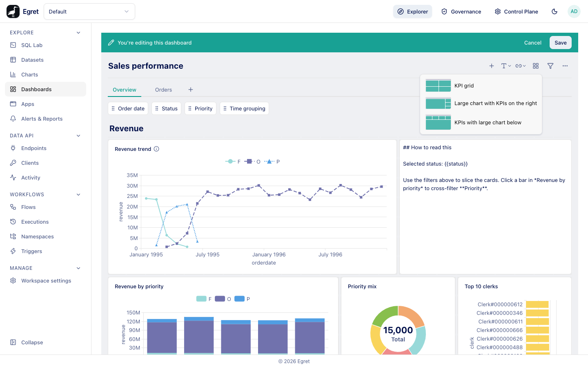This screenshot has width=588, height=368.
Task: Click the Revenue trend info icon
Action: point(156,149)
